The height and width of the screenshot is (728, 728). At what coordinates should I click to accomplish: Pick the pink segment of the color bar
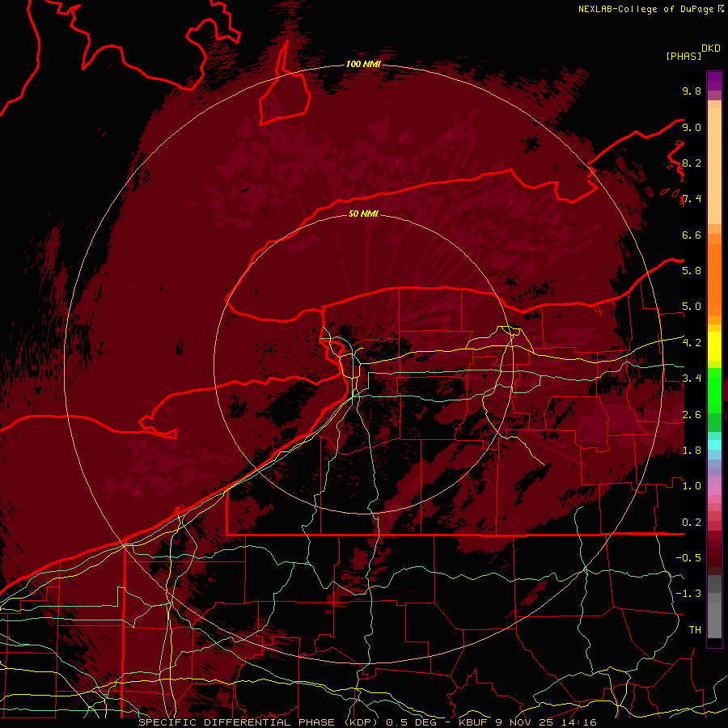714,490
